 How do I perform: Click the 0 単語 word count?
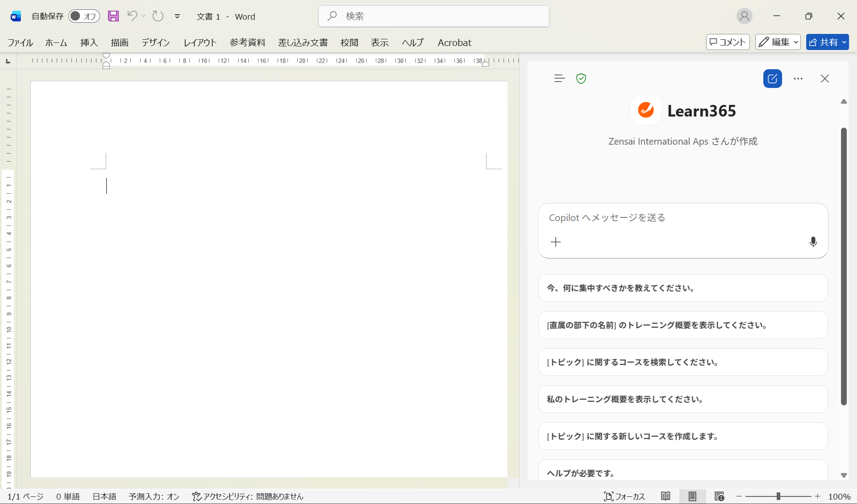click(68, 496)
